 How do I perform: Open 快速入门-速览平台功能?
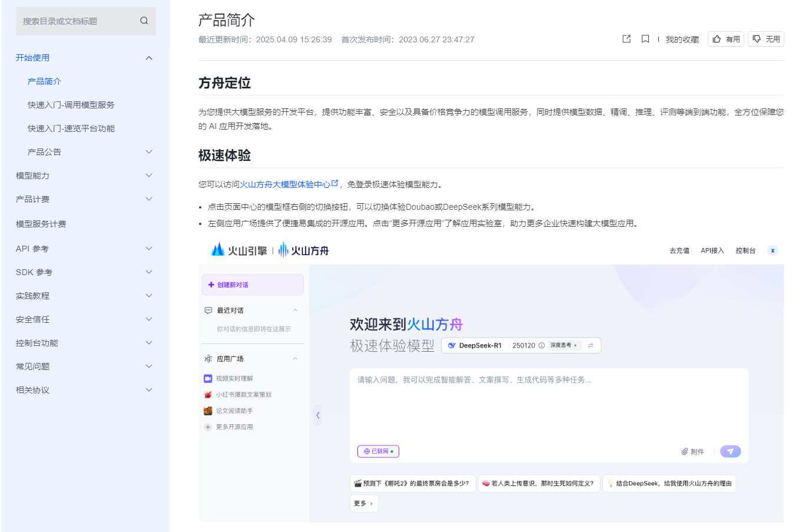(71, 128)
